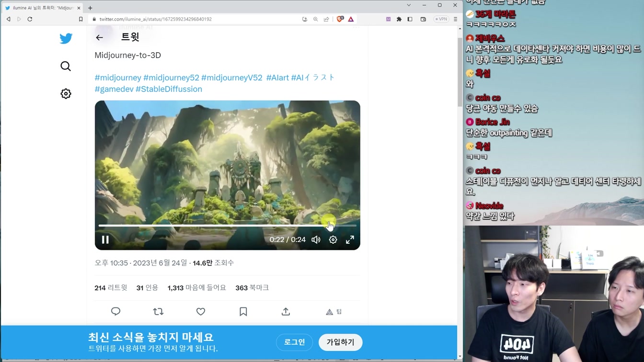Click the twitter.com address bar URL

click(x=155, y=19)
